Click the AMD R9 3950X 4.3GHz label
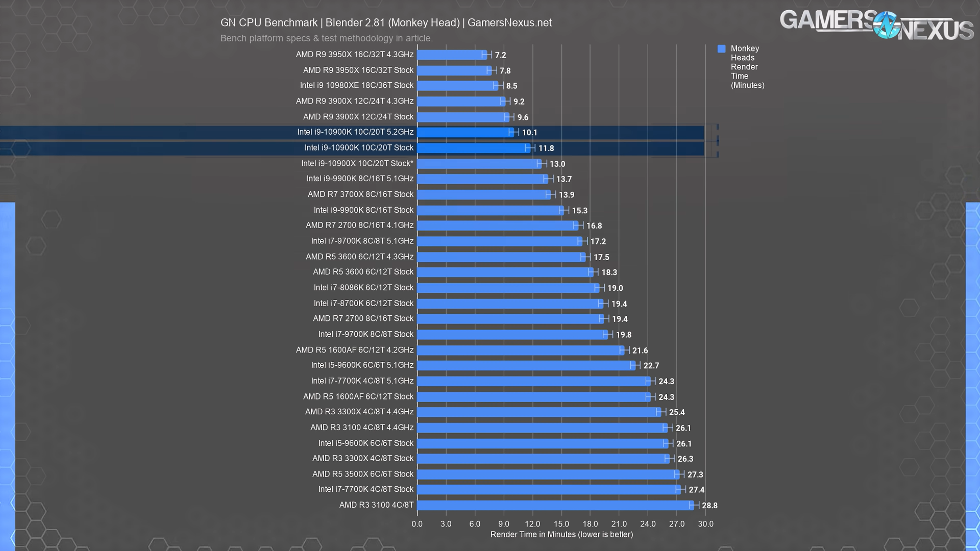The width and height of the screenshot is (980, 551). (x=354, y=55)
